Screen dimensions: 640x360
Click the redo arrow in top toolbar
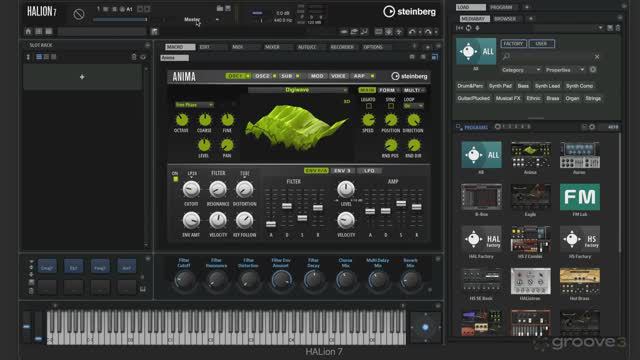pyautogui.click(x=427, y=31)
